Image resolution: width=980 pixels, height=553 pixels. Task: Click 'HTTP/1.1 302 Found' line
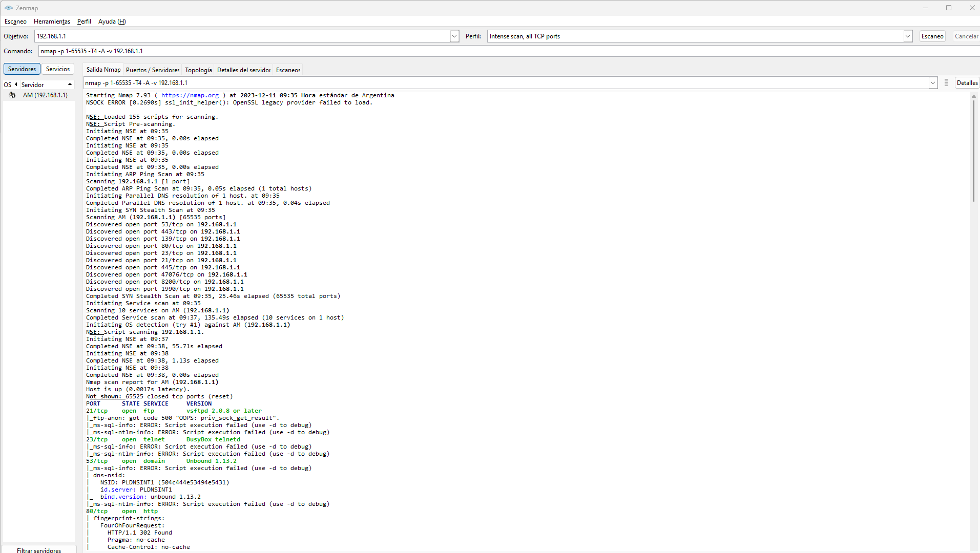140,533
